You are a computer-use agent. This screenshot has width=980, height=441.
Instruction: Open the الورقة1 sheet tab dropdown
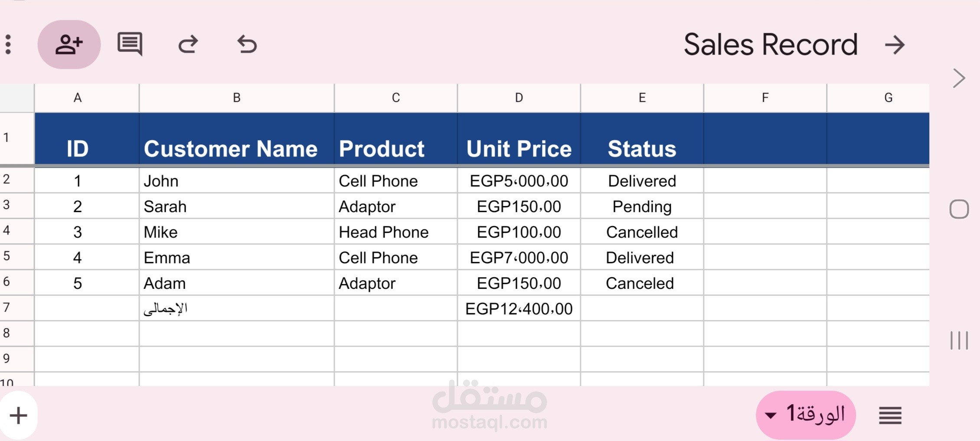coord(805,415)
